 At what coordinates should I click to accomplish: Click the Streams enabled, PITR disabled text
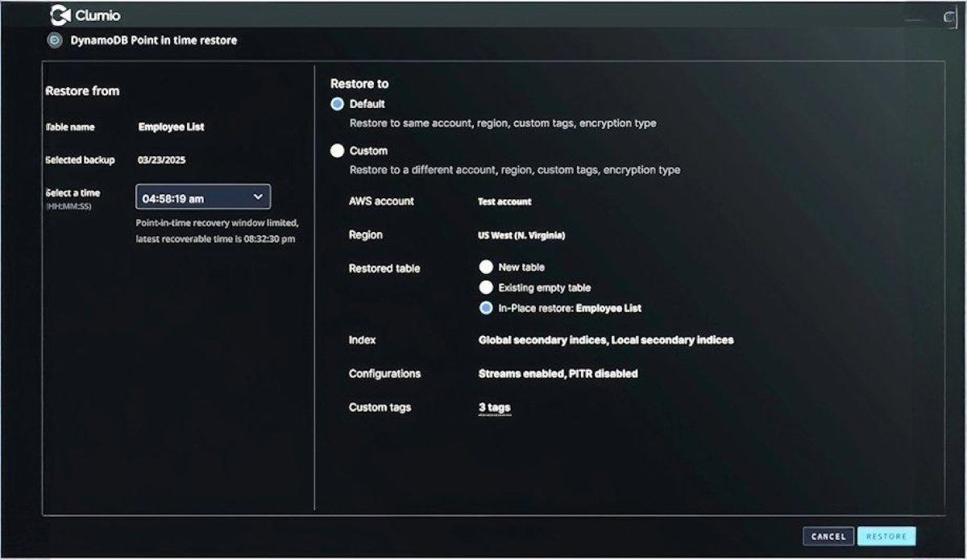pyautogui.click(x=558, y=374)
